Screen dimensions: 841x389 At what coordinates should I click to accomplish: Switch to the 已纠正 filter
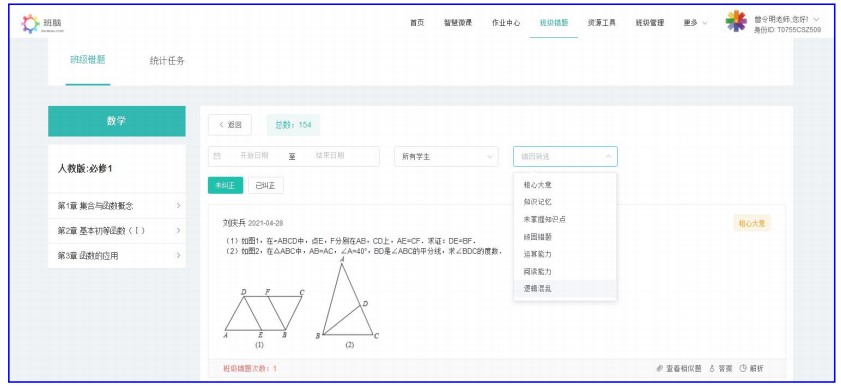[265, 186]
